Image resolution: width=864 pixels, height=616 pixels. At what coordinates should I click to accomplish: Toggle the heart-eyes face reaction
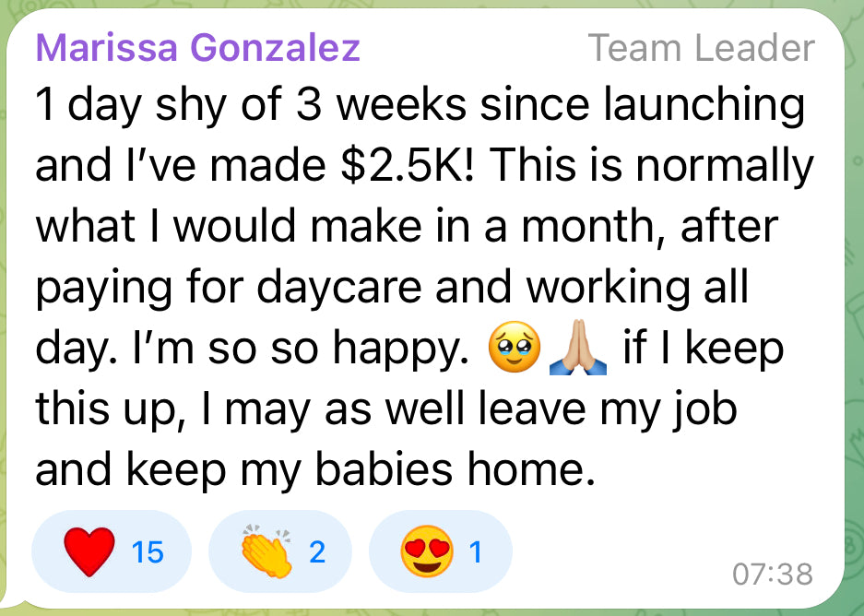click(439, 551)
